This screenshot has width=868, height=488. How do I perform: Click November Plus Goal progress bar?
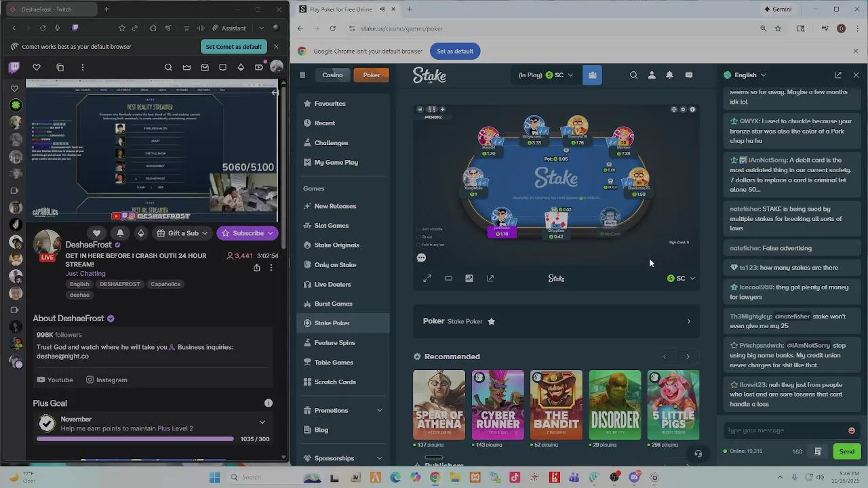[x=135, y=439]
